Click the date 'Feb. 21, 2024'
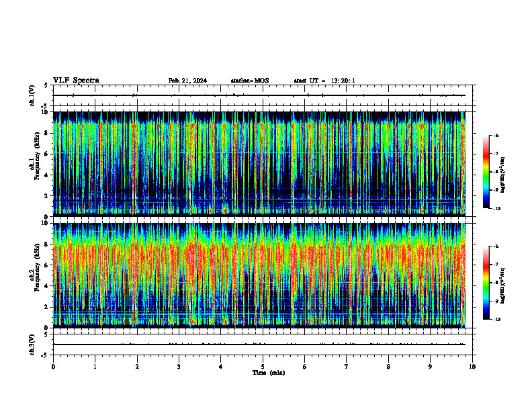 pos(187,81)
